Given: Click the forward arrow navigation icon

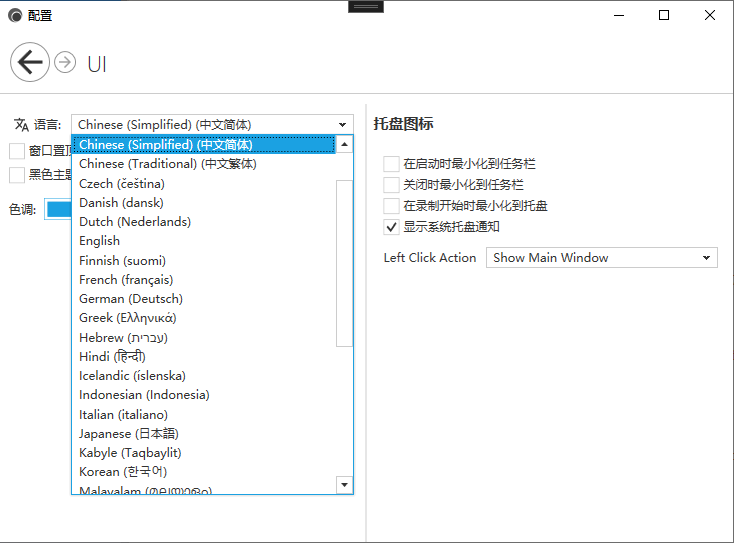Looking at the screenshot, I should tap(65, 63).
